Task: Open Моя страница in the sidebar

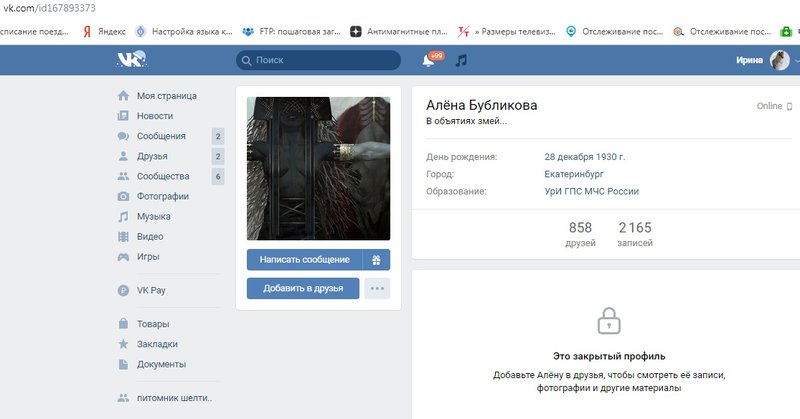Action: (x=166, y=96)
